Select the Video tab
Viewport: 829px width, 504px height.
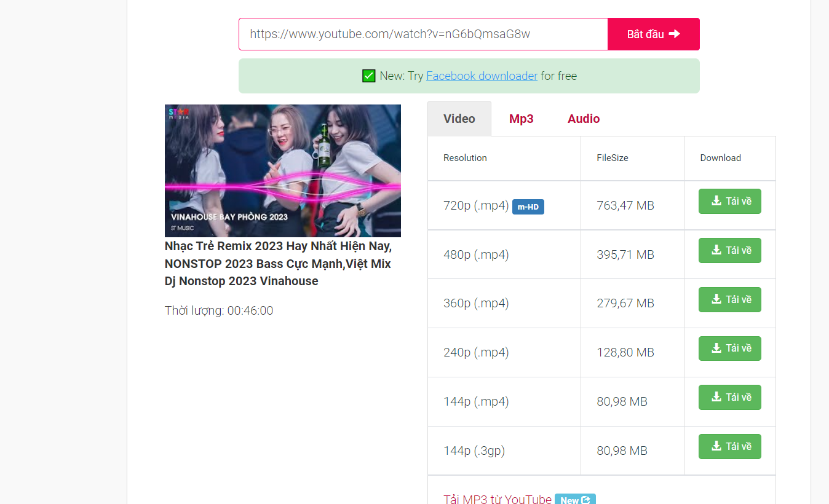click(x=459, y=118)
